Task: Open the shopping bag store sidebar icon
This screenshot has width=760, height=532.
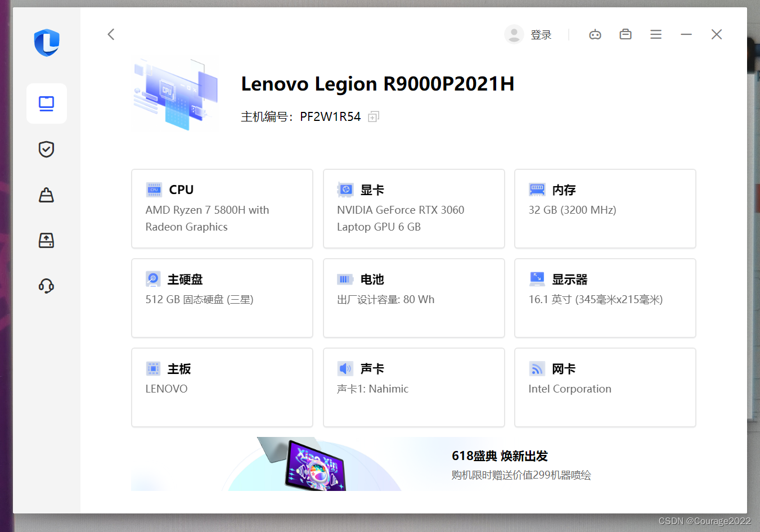Action: 46,195
